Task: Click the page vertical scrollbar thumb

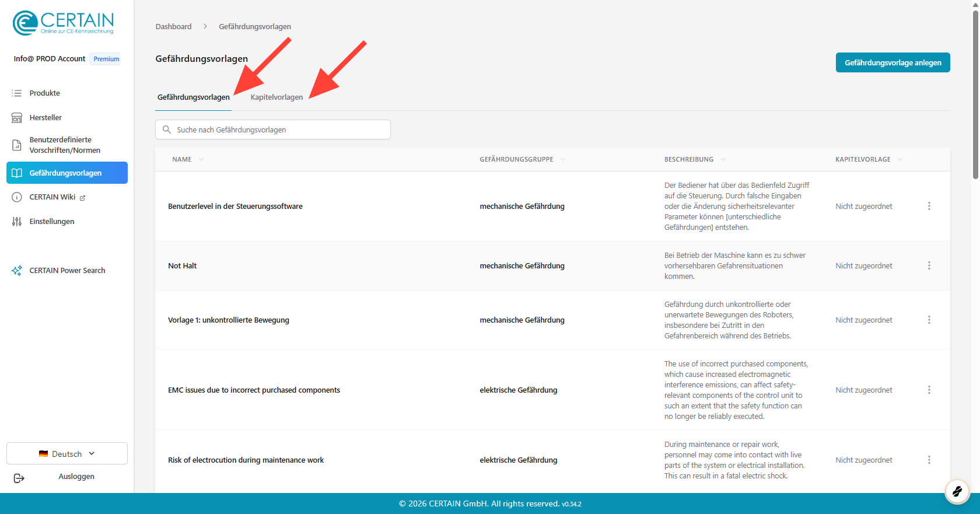Action: pos(975,95)
